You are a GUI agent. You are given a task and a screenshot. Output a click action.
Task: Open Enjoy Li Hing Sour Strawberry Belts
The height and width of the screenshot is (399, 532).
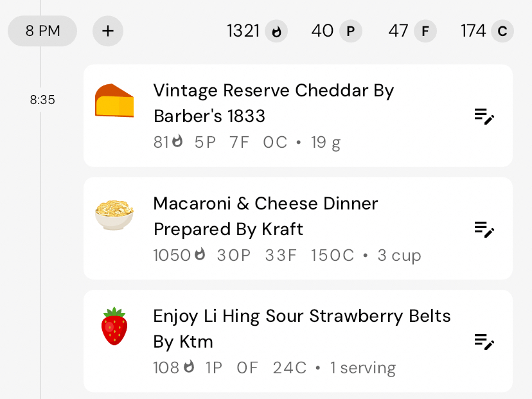coord(301,328)
